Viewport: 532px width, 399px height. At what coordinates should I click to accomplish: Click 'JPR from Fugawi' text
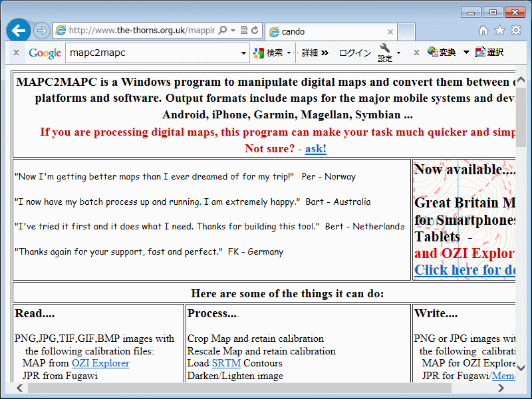[60, 376]
